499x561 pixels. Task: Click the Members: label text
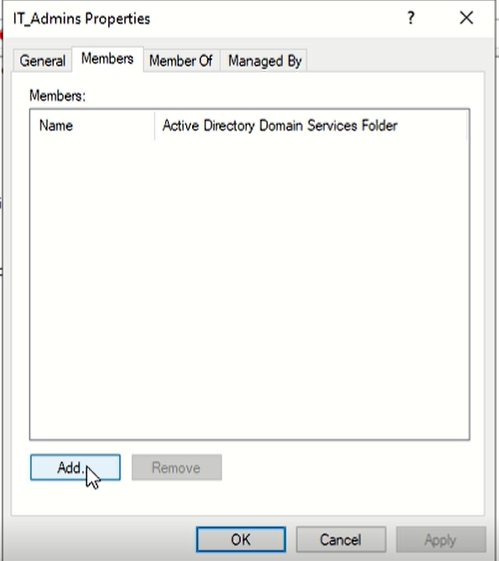[x=58, y=96]
